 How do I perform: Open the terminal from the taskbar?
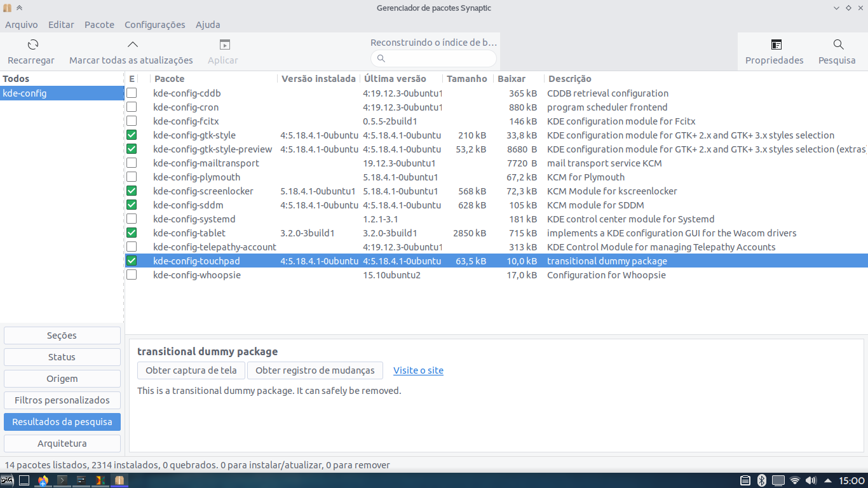tap(62, 480)
